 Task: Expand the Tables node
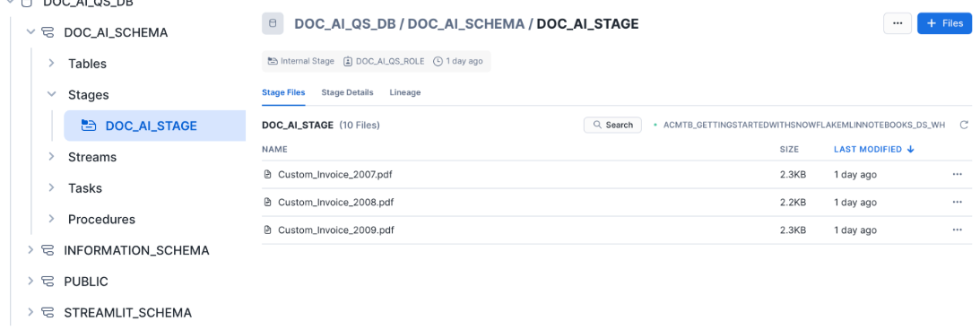pos(52,63)
